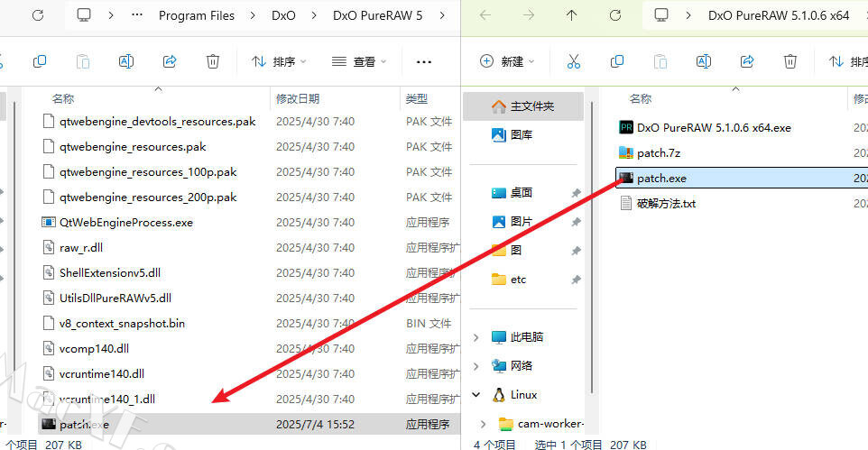The width and height of the screenshot is (868, 450).
Task: Unpin 桌面 via its pin icon
Action: click(576, 193)
